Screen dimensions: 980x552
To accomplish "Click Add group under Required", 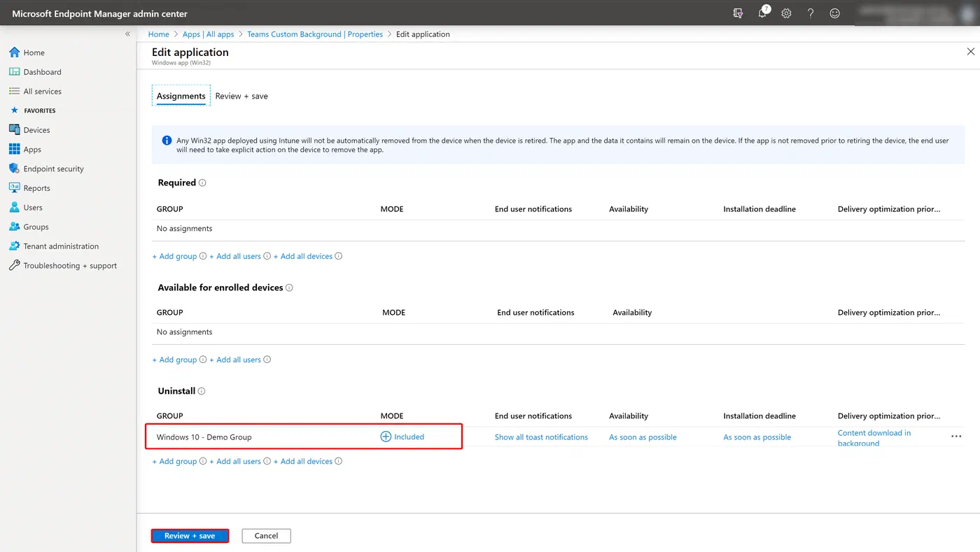I will coord(175,256).
